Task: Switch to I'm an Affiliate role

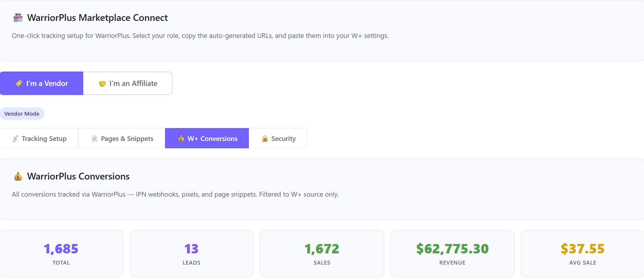Action: tap(128, 83)
